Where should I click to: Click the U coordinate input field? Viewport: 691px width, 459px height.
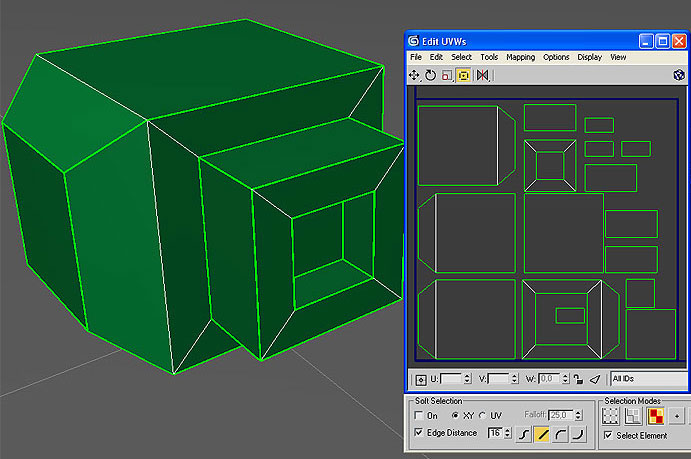click(453, 379)
